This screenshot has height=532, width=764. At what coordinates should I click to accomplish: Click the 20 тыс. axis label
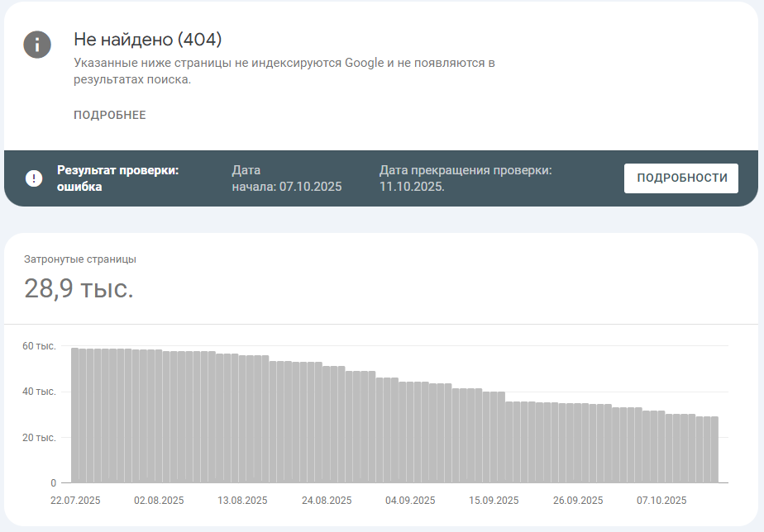tap(39, 438)
